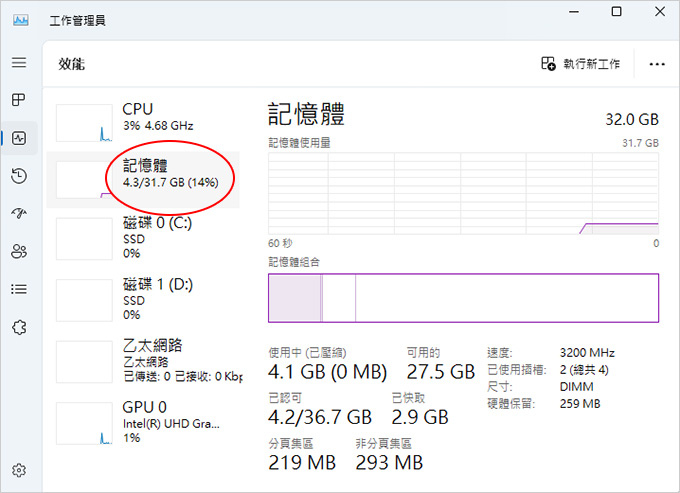The image size is (680, 493).
Task: Open the hamburger navigation menu
Action: (19, 62)
